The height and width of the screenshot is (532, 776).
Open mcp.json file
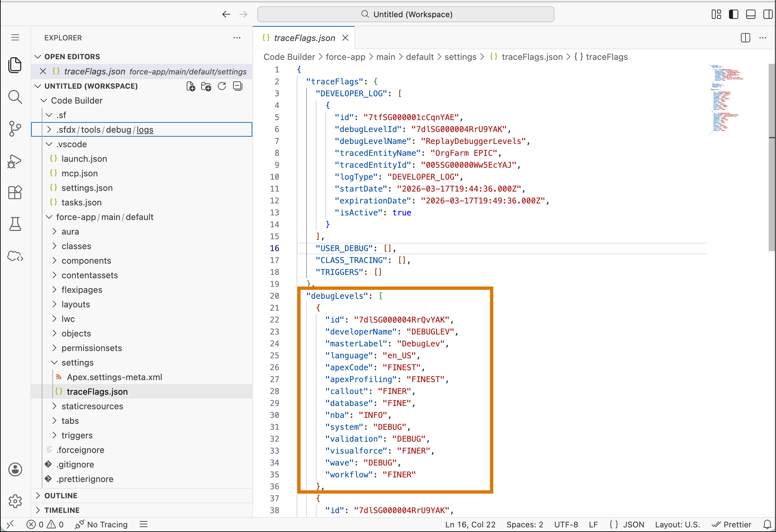coord(142,173)
